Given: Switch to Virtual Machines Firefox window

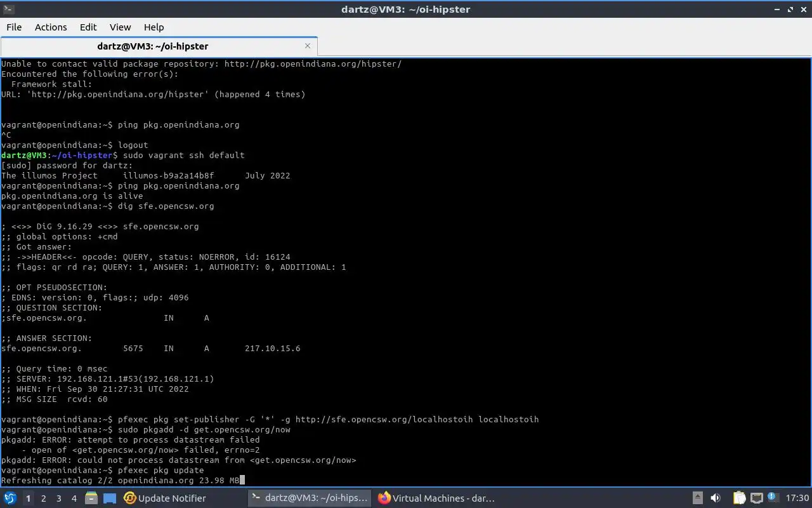Looking at the screenshot, I should pyautogui.click(x=436, y=498).
